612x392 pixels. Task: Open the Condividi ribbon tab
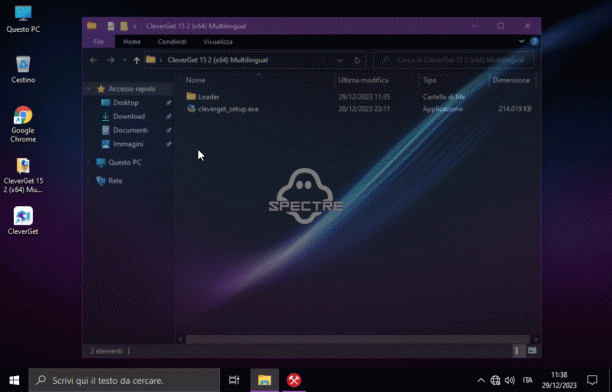pyautogui.click(x=172, y=41)
